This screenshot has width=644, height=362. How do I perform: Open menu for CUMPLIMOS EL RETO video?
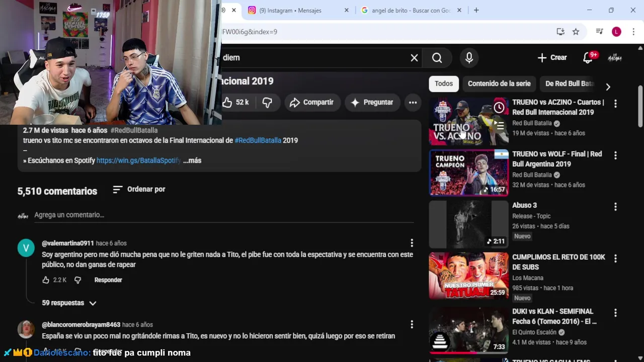point(615,258)
